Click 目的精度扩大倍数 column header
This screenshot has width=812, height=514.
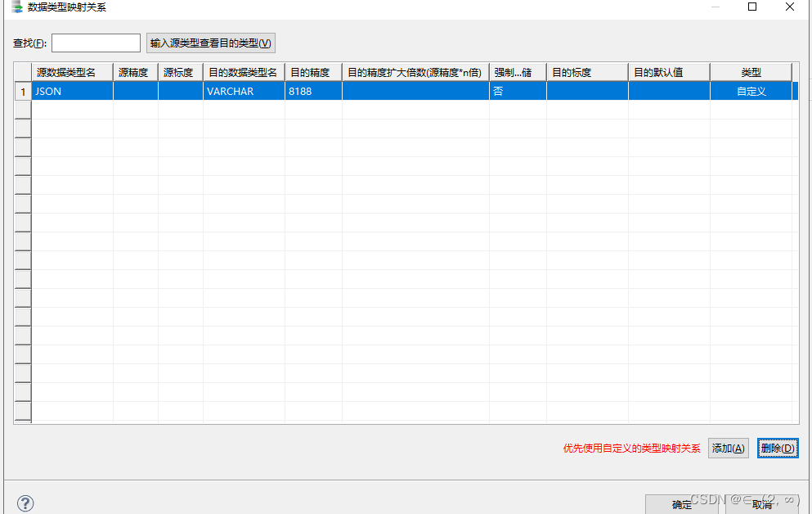[x=416, y=73]
